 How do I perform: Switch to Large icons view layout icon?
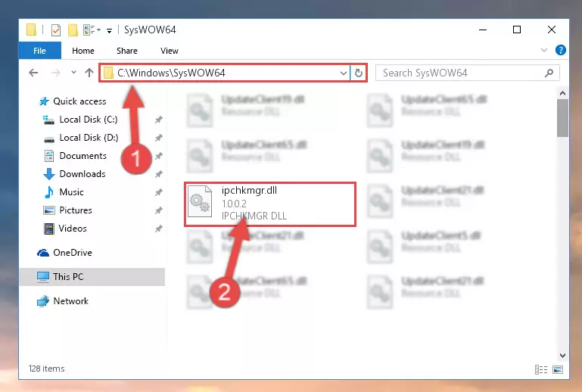click(558, 369)
